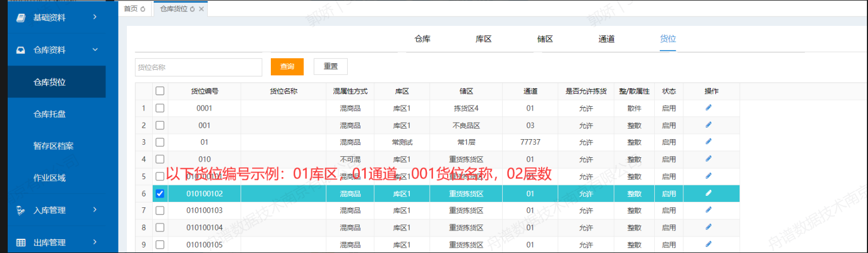
Task: Click the edit pencil for location 010100103
Action: click(708, 210)
